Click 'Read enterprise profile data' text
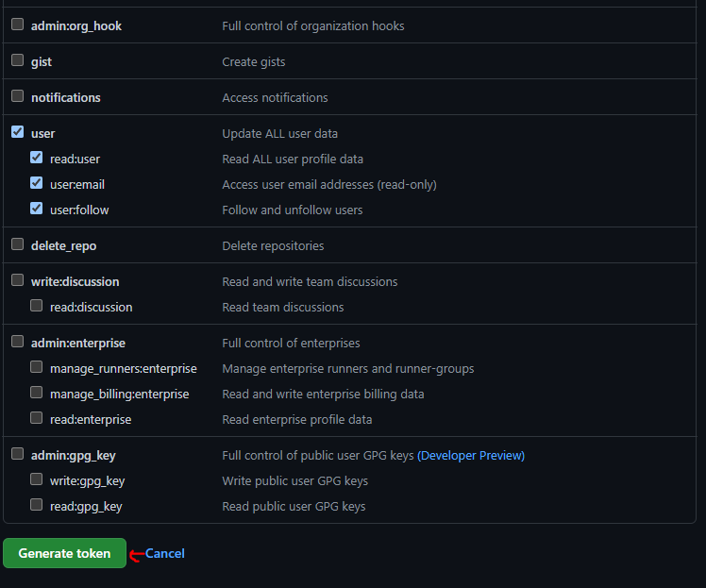Image resolution: width=706 pixels, height=588 pixels. pyautogui.click(x=296, y=420)
